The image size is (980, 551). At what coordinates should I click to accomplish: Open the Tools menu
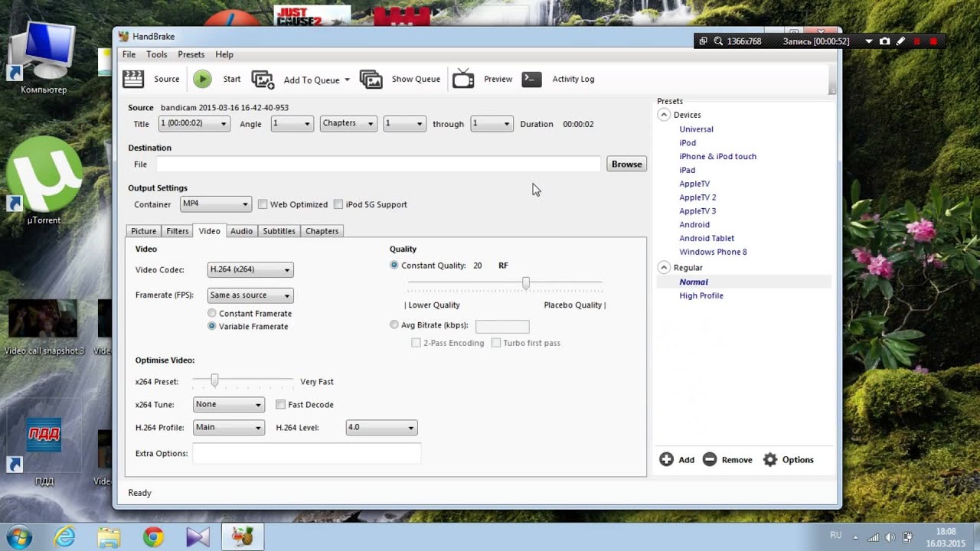pyautogui.click(x=156, y=54)
